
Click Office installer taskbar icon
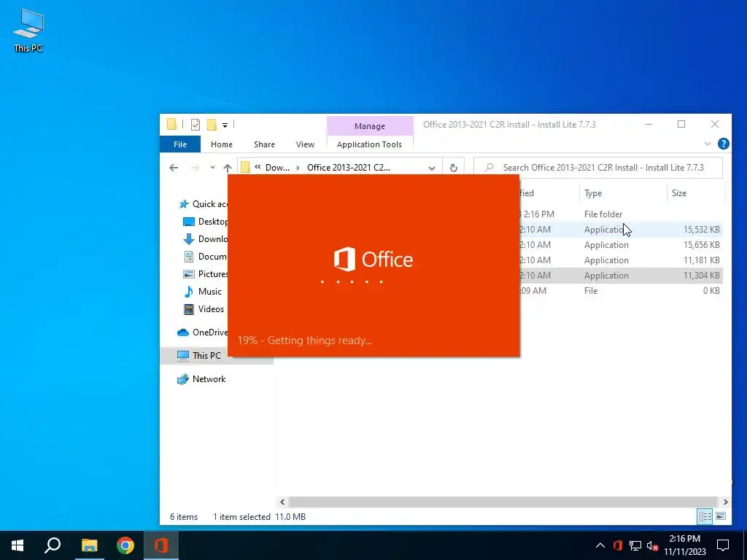pyautogui.click(x=161, y=545)
